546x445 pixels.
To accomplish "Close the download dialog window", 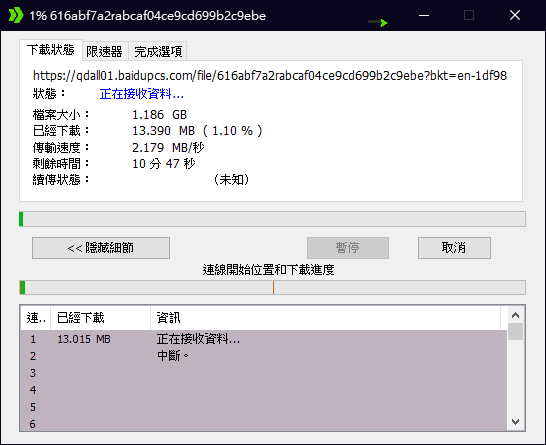I will (x=515, y=15).
